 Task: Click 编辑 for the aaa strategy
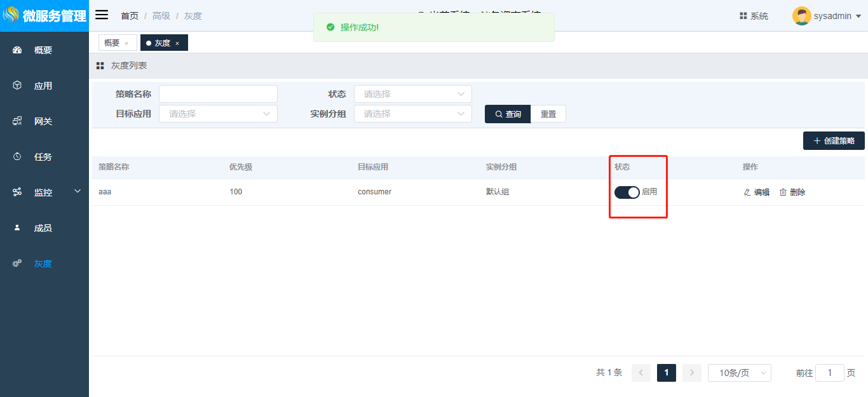756,192
